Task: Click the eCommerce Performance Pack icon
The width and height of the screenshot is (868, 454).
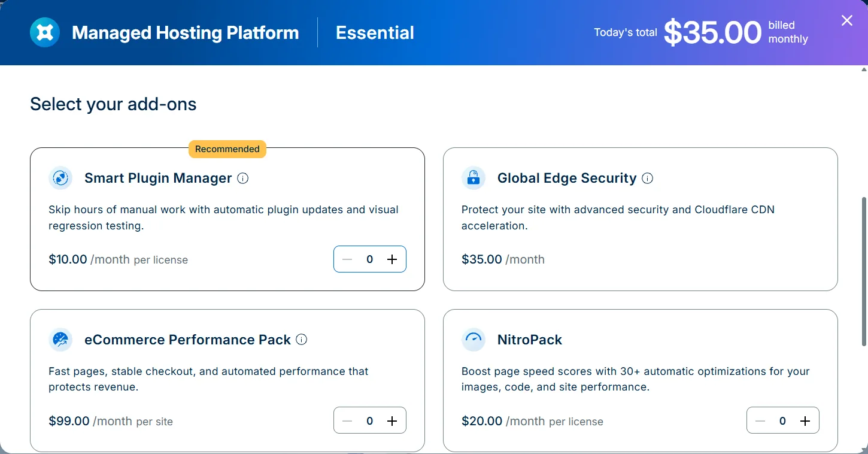Action: click(60, 340)
